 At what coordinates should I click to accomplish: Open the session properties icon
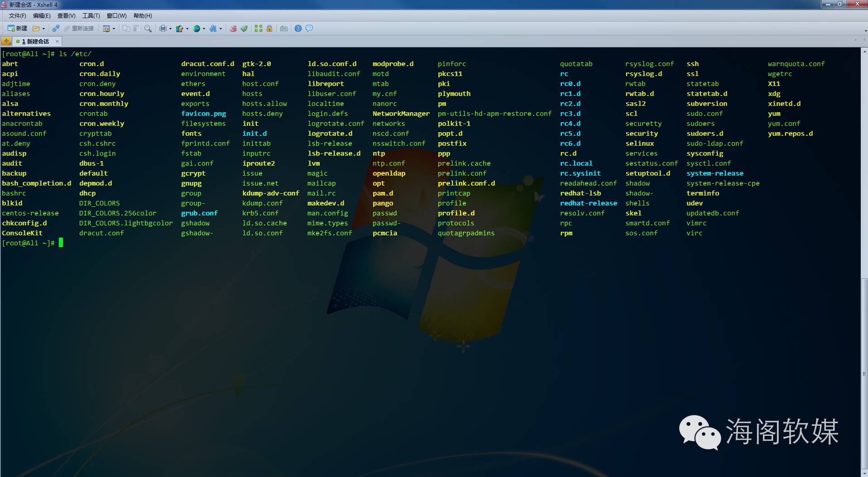(x=106, y=29)
